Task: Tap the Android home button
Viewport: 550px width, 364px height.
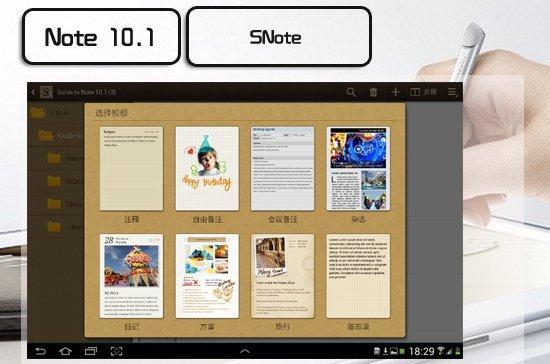Action: click(x=65, y=351)
